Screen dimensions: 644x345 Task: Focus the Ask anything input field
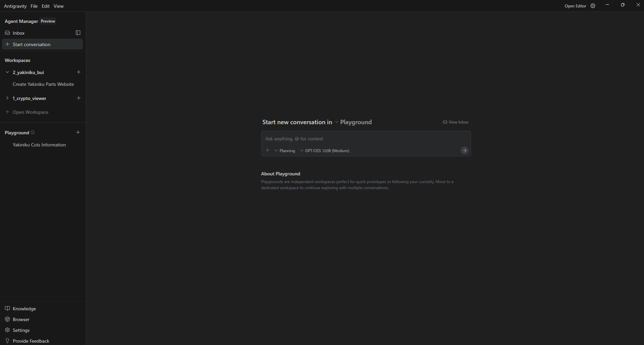(366, 139)
